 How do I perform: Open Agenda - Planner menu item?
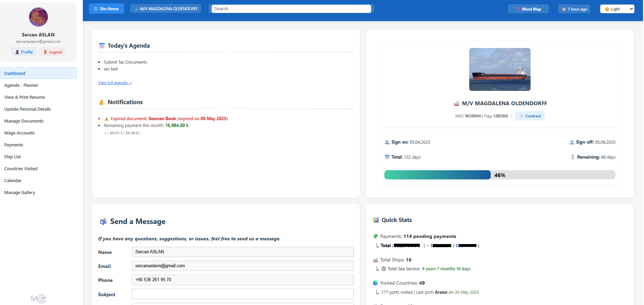[x=21, y=85]
